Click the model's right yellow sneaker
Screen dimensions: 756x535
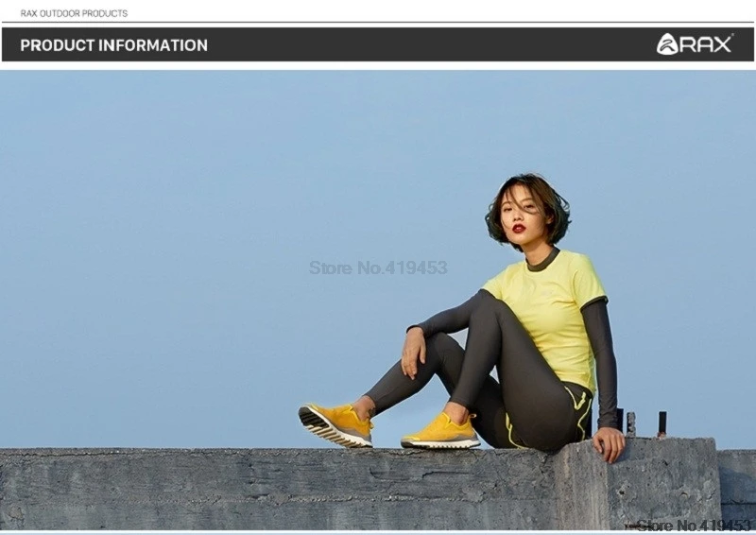440,431
